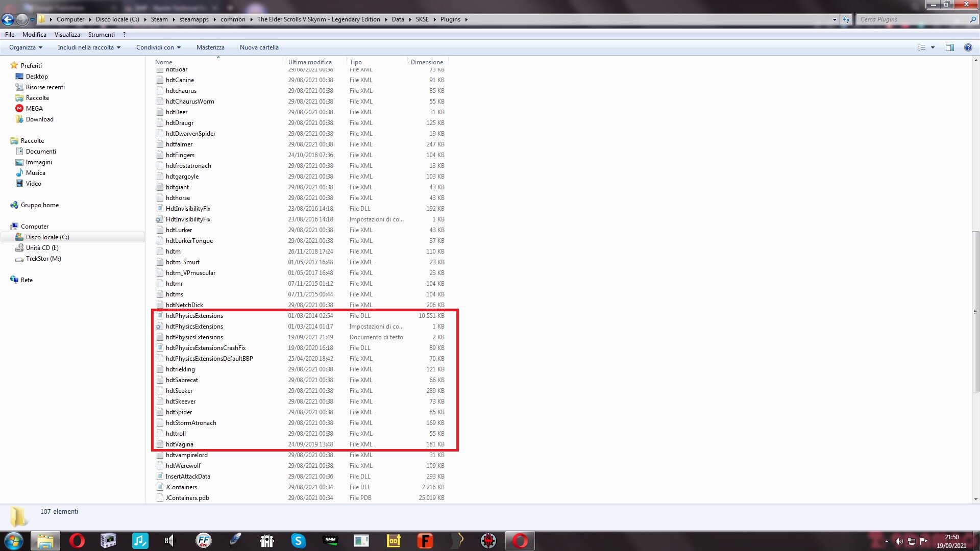
Task: Open Opera from taskbar
Action: 77,541
